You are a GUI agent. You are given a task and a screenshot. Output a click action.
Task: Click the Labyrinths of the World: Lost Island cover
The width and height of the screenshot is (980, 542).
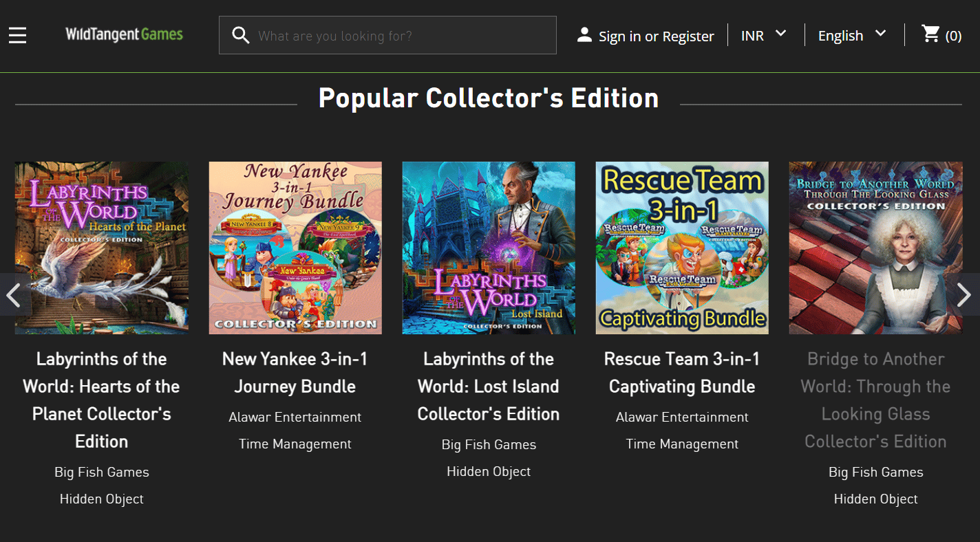[489, 248]
